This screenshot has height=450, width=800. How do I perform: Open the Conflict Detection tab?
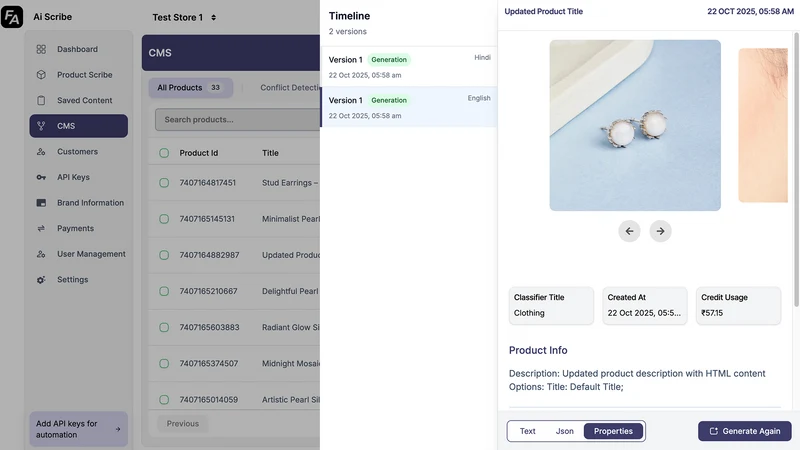pyautogui.click(x=289, y=88)
